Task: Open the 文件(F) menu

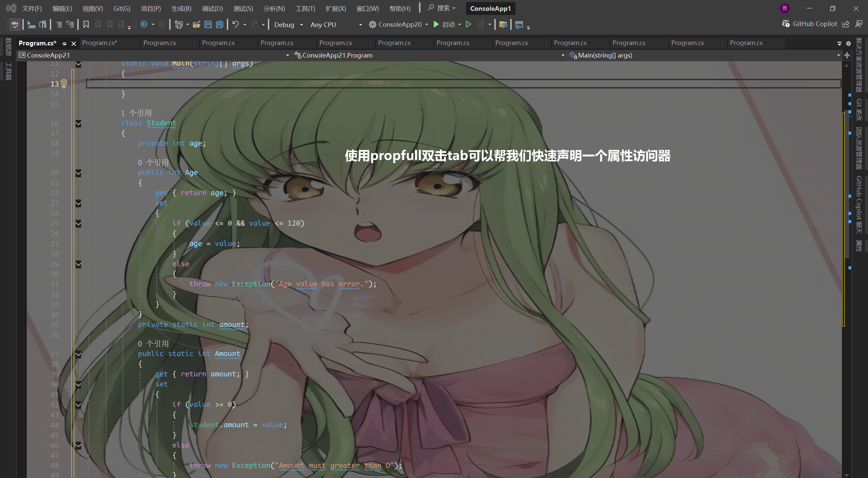Action: [x=32, y=8]
